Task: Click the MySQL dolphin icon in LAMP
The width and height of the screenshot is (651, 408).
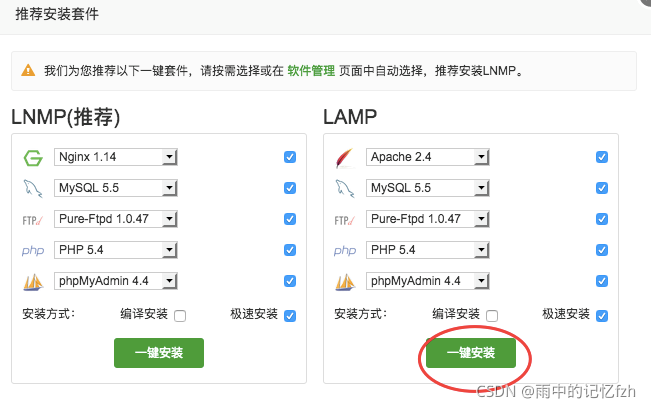Action: pos(345,188)
